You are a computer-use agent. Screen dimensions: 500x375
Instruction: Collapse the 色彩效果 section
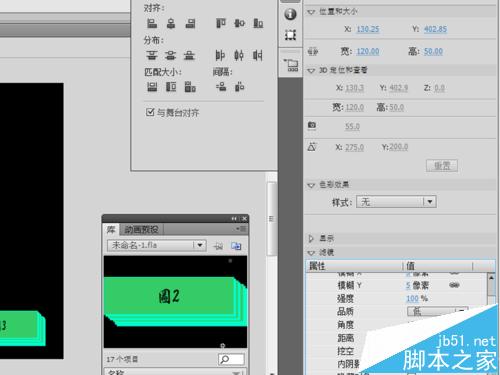coord(311,185)
